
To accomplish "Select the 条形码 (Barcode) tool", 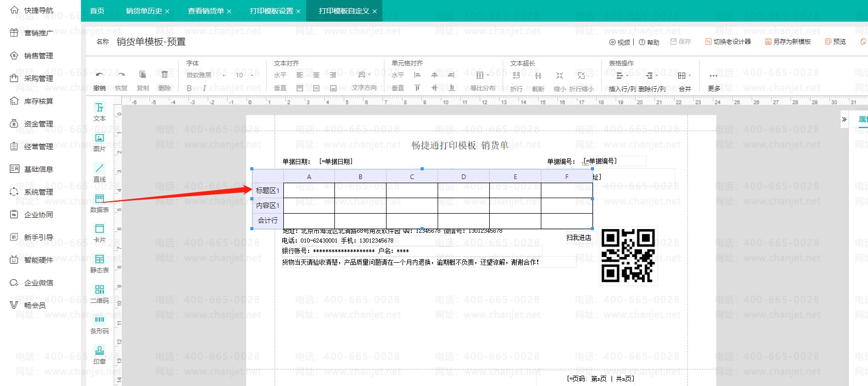I will 100,324.
